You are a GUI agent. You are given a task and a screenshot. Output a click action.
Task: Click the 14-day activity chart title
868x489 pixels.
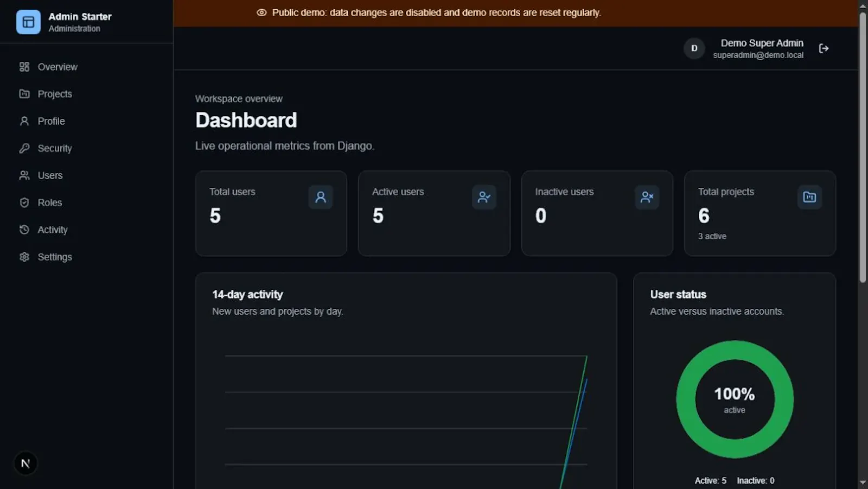(247, 294)
